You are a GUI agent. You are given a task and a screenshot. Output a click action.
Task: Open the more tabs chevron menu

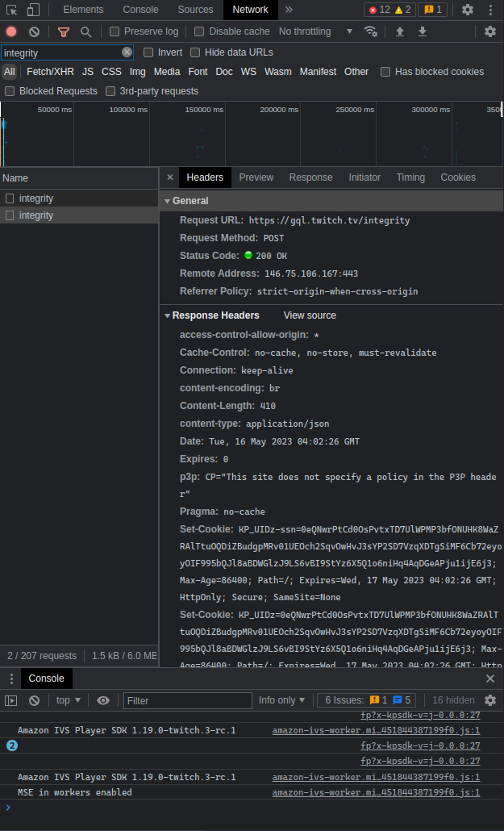[x=289, y=10]
